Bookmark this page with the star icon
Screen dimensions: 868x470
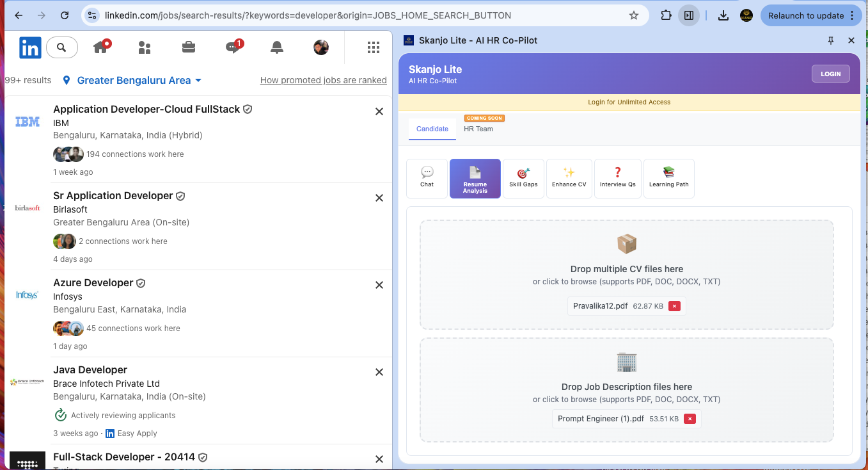click(634, 15)
